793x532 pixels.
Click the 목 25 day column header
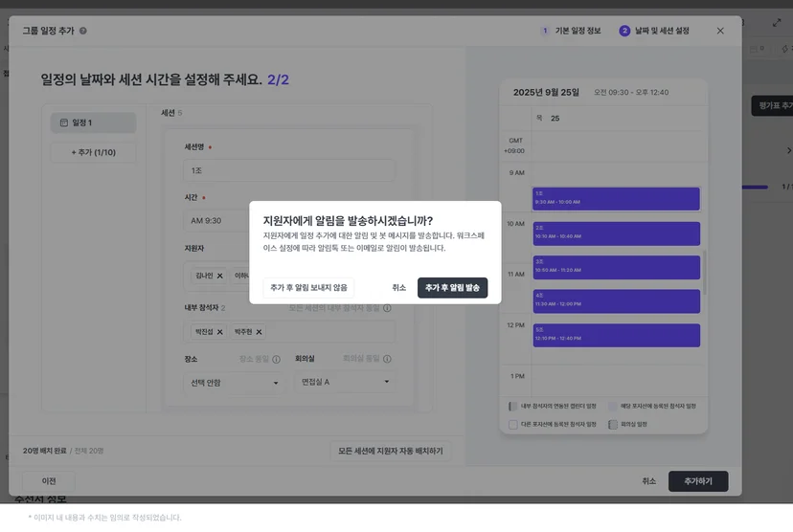548,119
